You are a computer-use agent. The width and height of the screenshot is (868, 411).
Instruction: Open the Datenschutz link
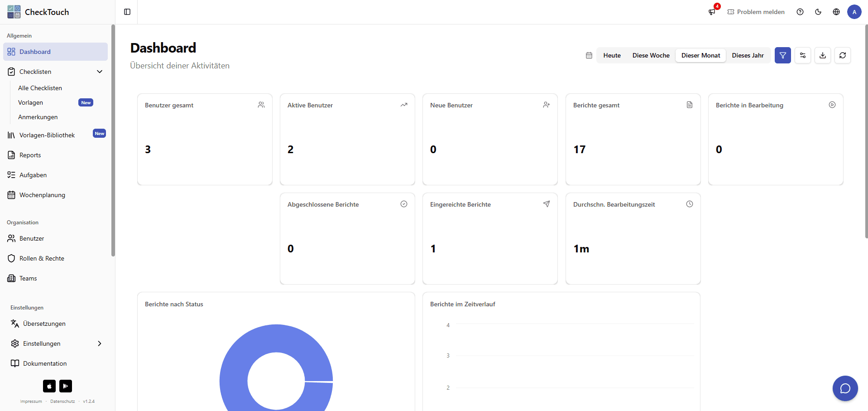point(62,401)
